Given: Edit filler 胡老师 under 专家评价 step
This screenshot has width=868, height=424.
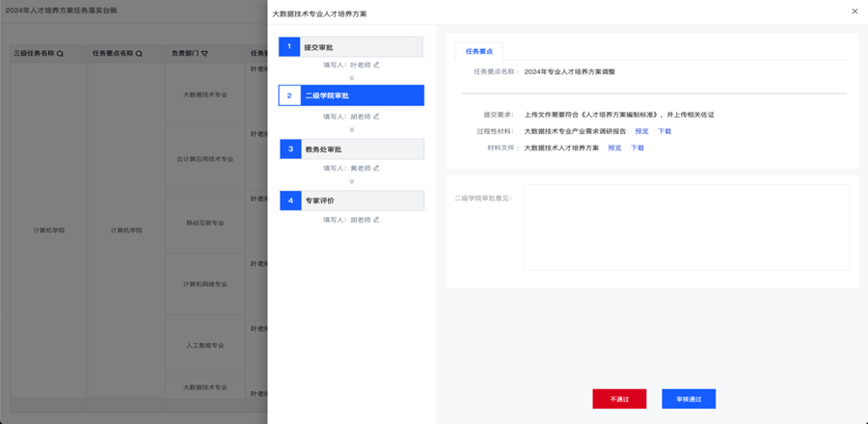Looking at the screenshot, I should pos(376,220).
